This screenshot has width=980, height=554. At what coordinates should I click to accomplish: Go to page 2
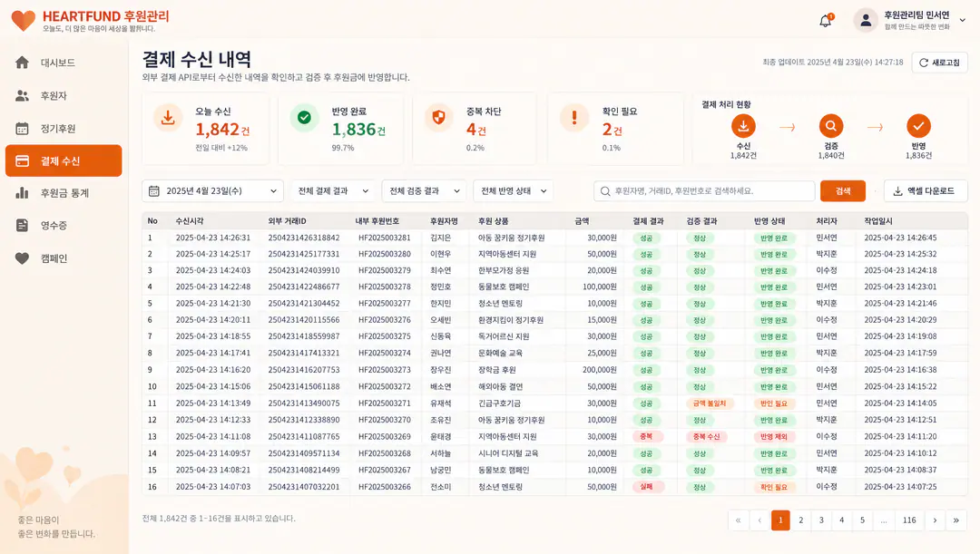[x=800, y=520]
